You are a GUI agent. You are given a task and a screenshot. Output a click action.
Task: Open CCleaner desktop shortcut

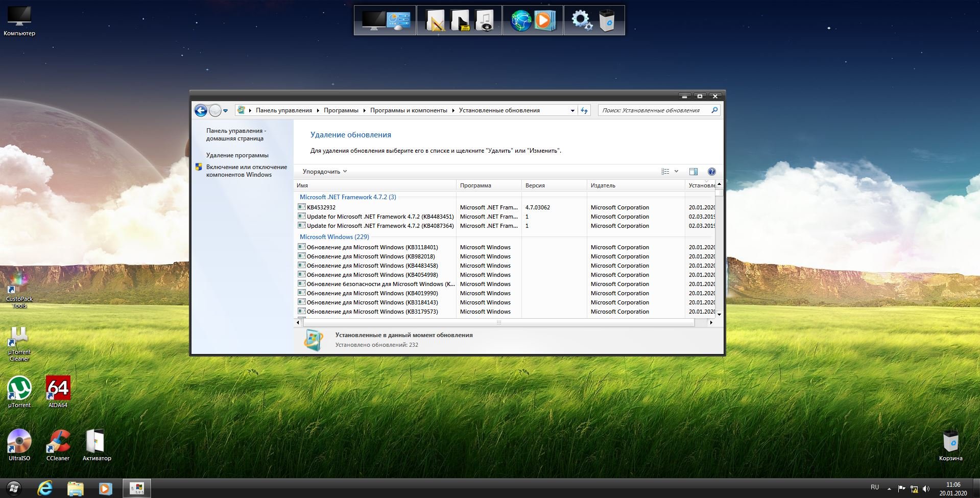coord(58,445)
